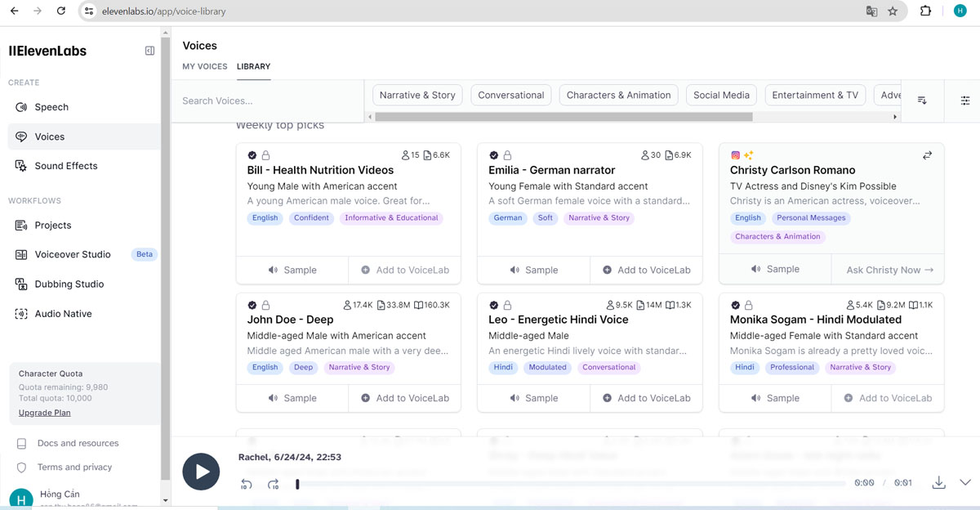
Task: Open the voice filters icon
Action: point(965,100)
